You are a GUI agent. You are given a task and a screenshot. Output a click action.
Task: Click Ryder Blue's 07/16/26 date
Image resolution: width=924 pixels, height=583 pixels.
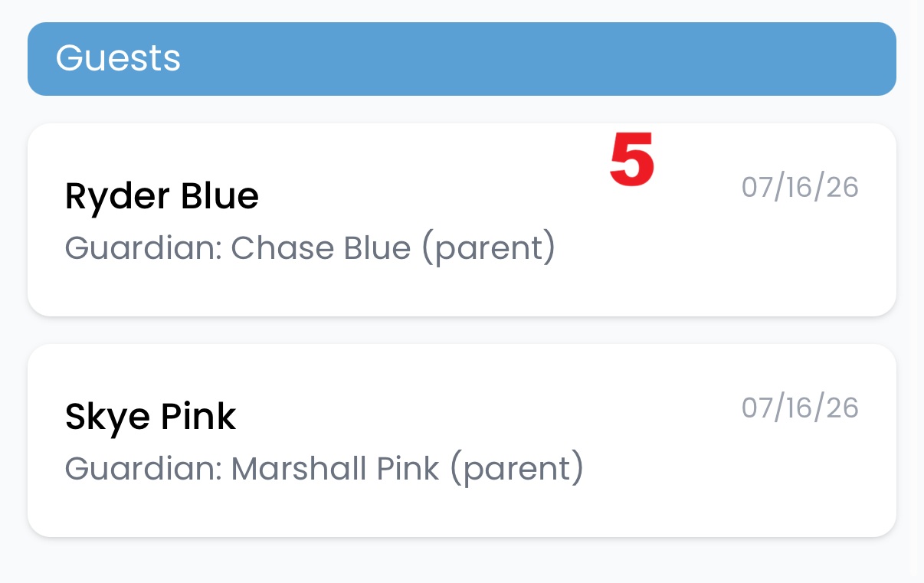tap(800, 187)
